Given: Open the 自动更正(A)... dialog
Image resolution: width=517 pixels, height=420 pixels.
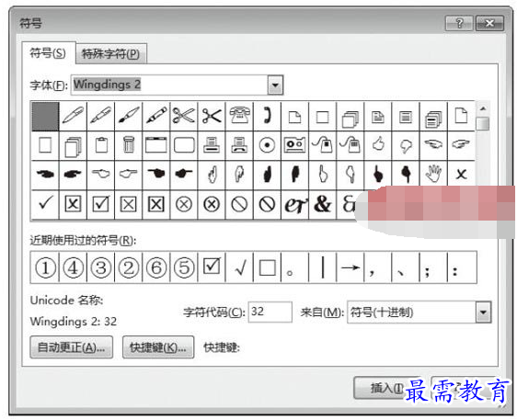Looking at the screenshot, I should pos(71,346).
